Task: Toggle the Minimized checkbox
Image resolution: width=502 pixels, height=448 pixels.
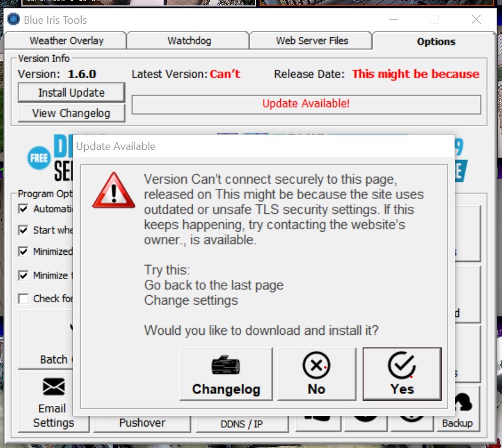Action: 23,251
